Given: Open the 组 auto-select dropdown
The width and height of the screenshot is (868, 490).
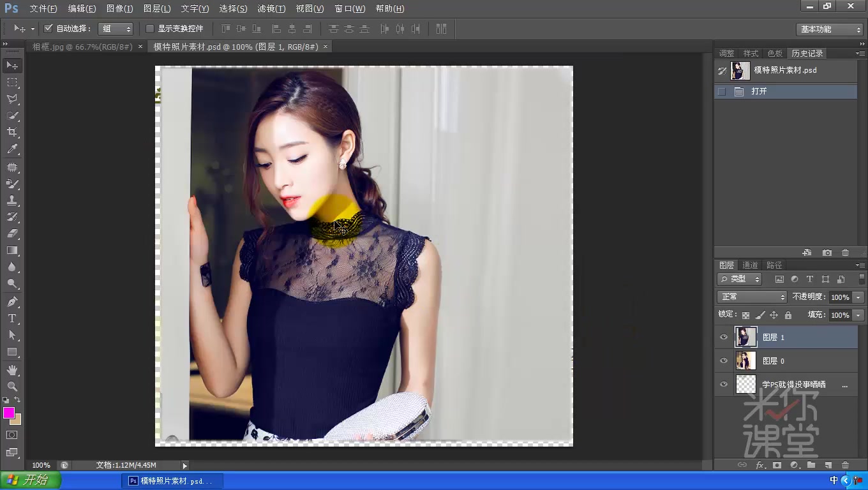Looking at the screenshot, I should click(116, 29).
